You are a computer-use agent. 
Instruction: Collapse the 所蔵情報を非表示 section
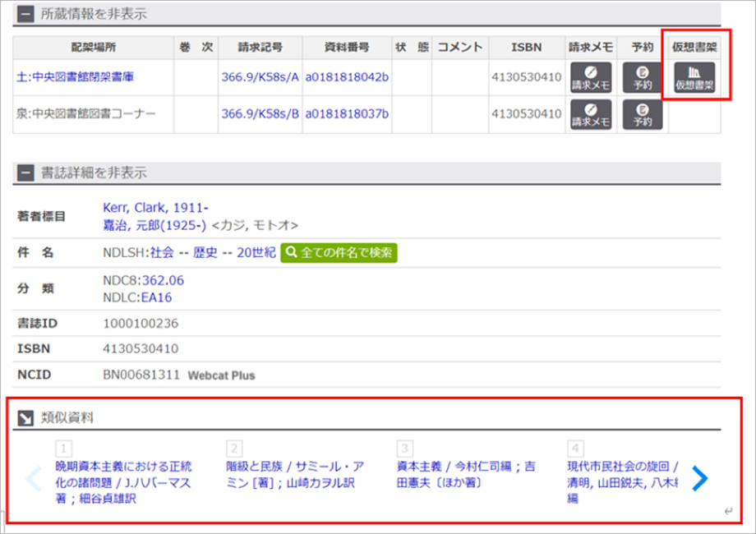(26, 14)
